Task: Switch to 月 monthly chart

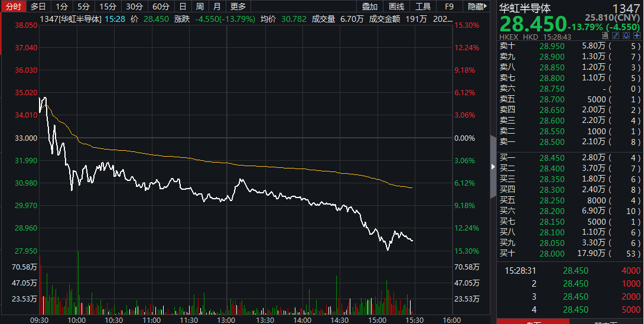Action: click(x=217, y=6)
